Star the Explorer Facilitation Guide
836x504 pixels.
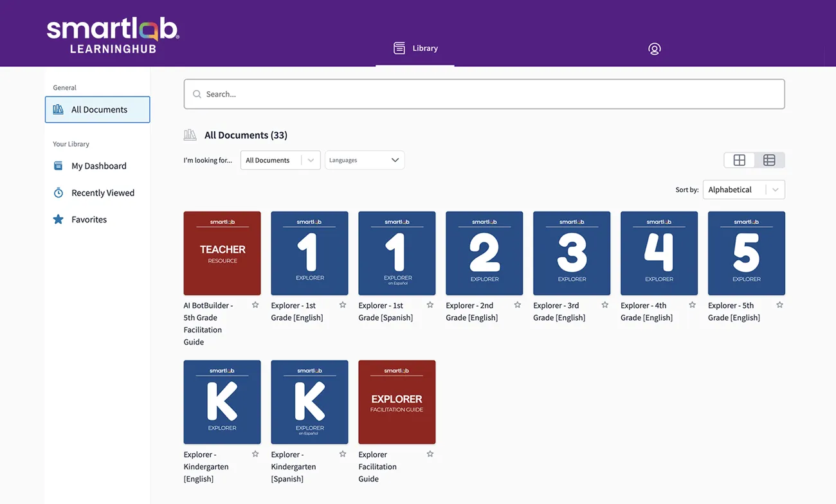click(x=430, y=454)
